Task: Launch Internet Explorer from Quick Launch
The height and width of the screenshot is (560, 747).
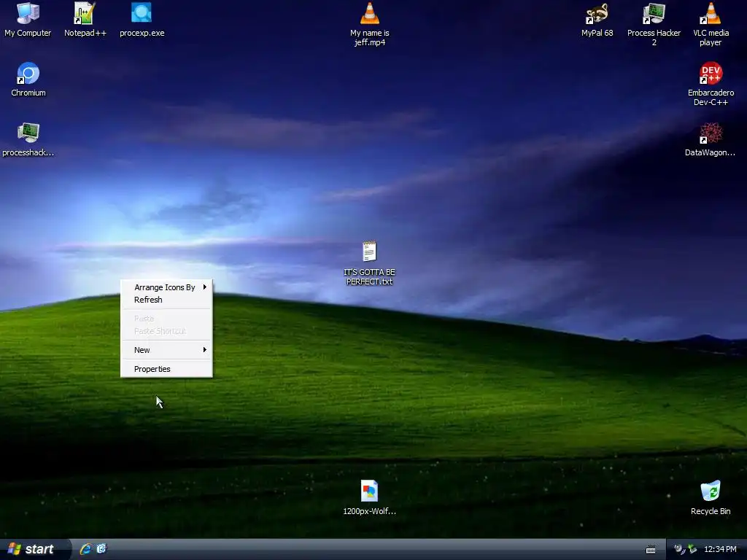Action: coord(86,549)
